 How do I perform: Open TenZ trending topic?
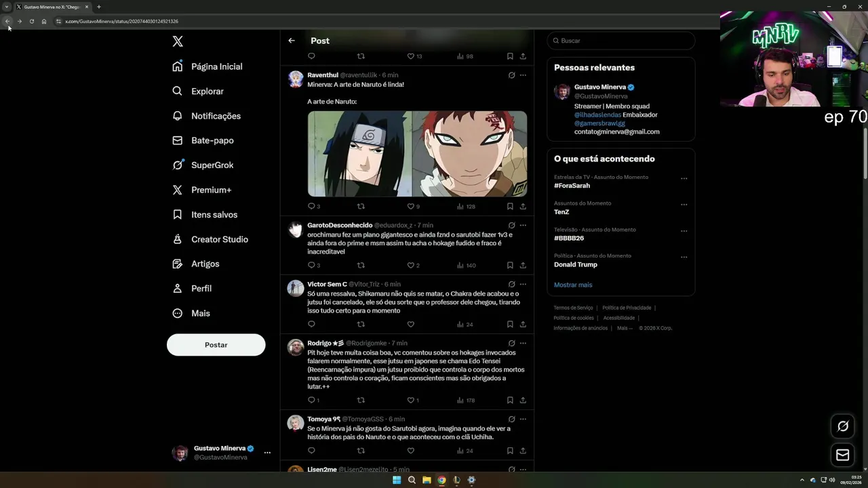click(x=561, y=212)
